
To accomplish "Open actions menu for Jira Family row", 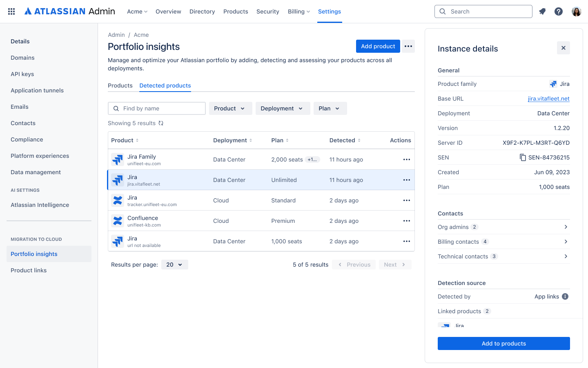I will [x=407, y=159].
